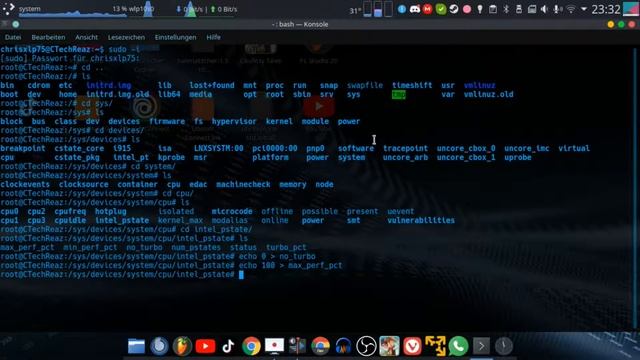Open the Einstellungen menu
The image size is (640, 360).
pos(175,37)
